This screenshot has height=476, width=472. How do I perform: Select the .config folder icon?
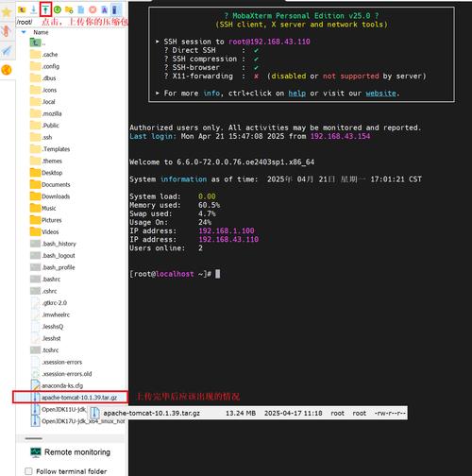pyautogui.click(x=36, y=66)
